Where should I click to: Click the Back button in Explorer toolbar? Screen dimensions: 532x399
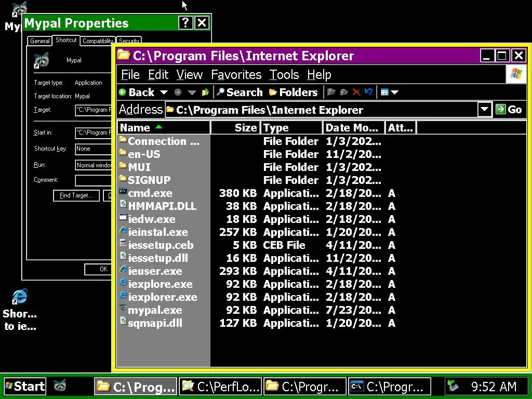[137, 92]
